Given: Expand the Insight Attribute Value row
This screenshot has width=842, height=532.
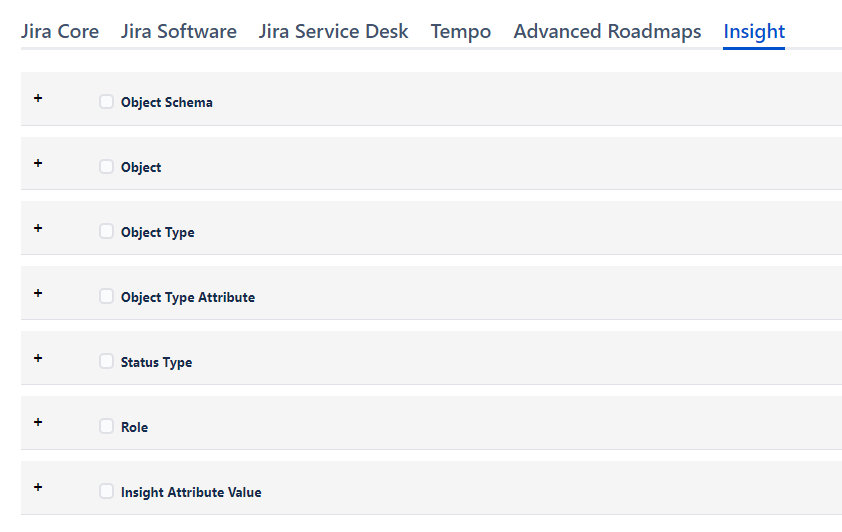Looking at the screenshot, I should click(x=38, y=487).
